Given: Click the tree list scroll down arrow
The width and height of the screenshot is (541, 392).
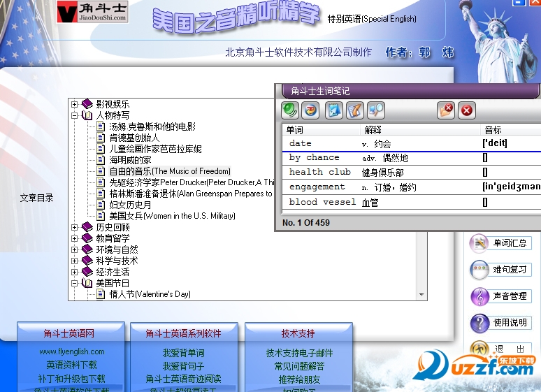Looking at the screenshot, I should coord(421,295).
